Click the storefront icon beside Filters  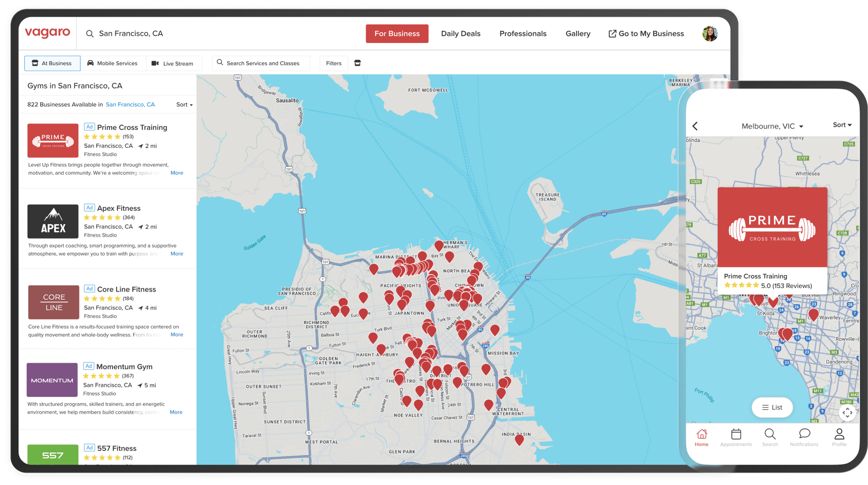pos(358,63)
